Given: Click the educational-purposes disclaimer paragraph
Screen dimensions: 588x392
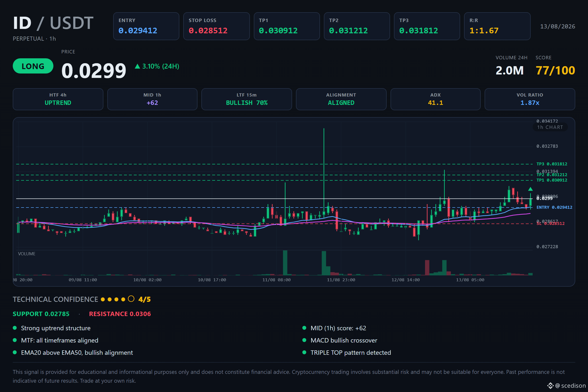Looking at the screenshot, I should click(x=289, y=377).
